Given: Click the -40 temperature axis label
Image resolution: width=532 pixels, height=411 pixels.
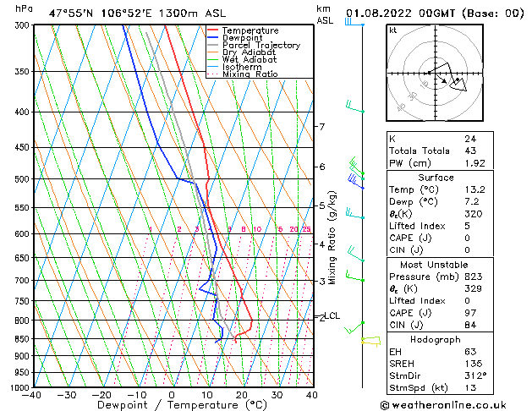Looking at the screenshot, I should point(31,395).
